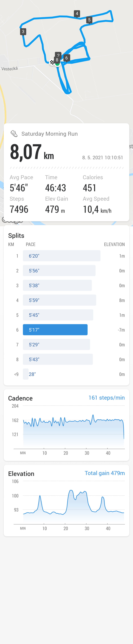Select kilometer 3 map marker

click(x=23, y=32)
